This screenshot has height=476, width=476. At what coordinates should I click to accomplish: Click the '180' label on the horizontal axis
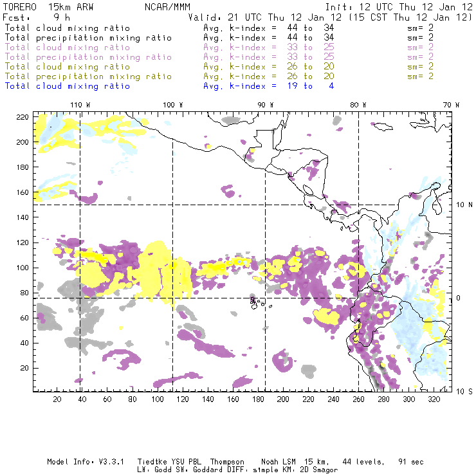[258, 399]
